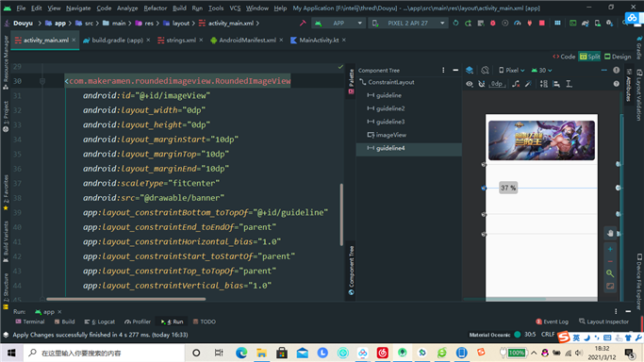Click the Profile app gauge icon
This screenshot has height=362, width=644.
(x=517, y=24)
